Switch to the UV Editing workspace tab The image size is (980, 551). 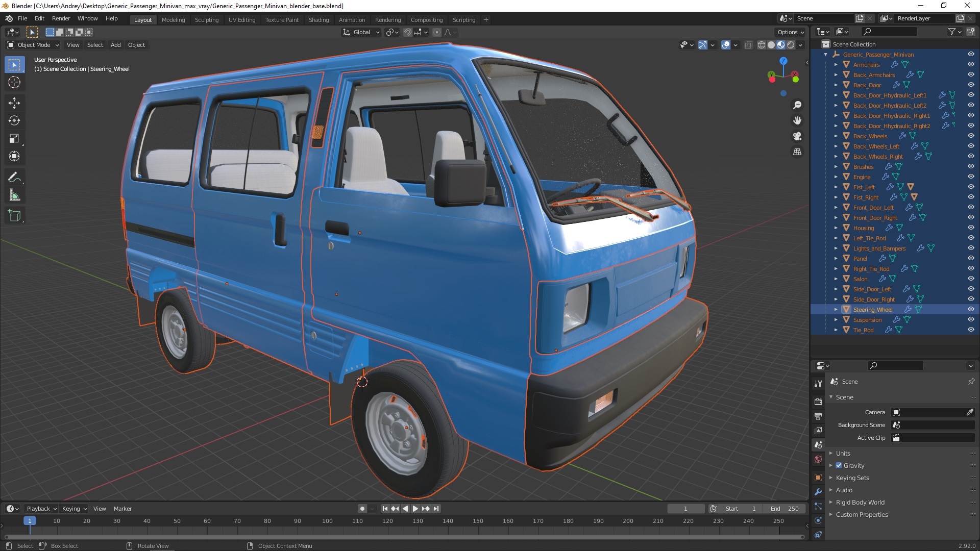241,20
